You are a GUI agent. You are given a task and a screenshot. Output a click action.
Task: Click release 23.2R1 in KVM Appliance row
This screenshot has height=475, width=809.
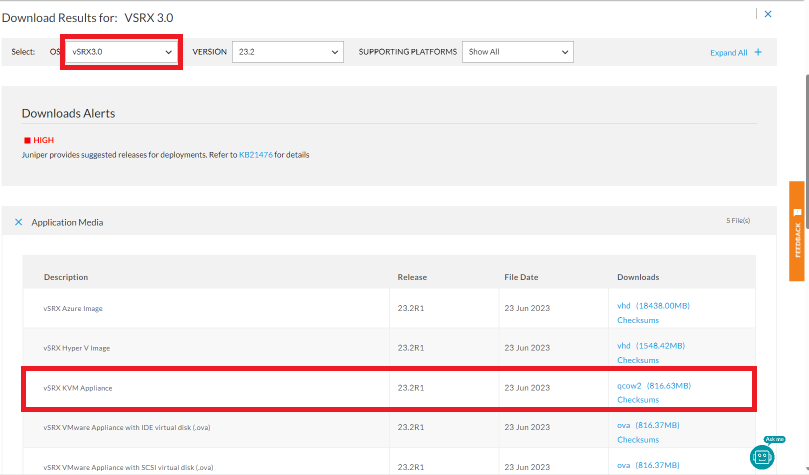click(411, 388)
